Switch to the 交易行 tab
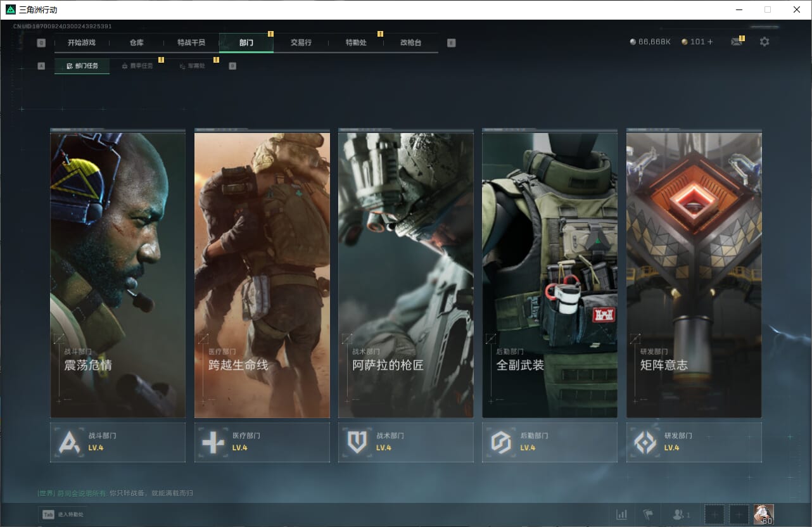This screenshot has width=812, height=527. click(301, 42)
